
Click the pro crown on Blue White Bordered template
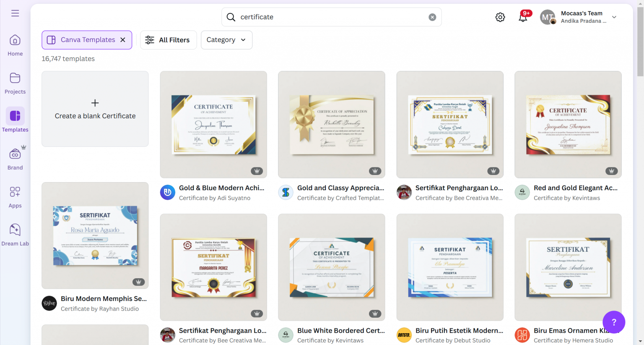click(375, 314)
